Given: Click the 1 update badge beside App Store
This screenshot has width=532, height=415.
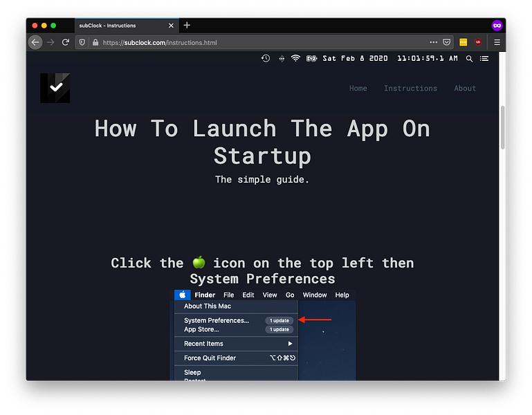Looking at the screenshot, I should click(279, 329).
